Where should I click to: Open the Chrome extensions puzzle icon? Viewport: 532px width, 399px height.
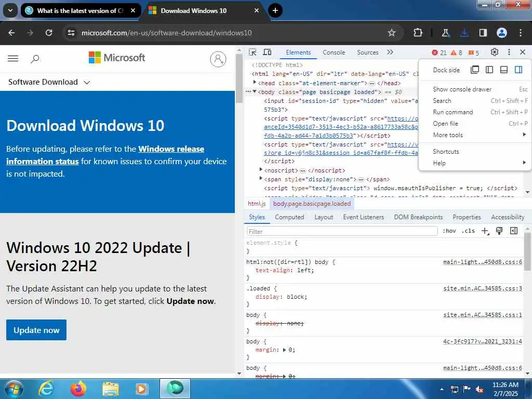click(x=418, y=33)
